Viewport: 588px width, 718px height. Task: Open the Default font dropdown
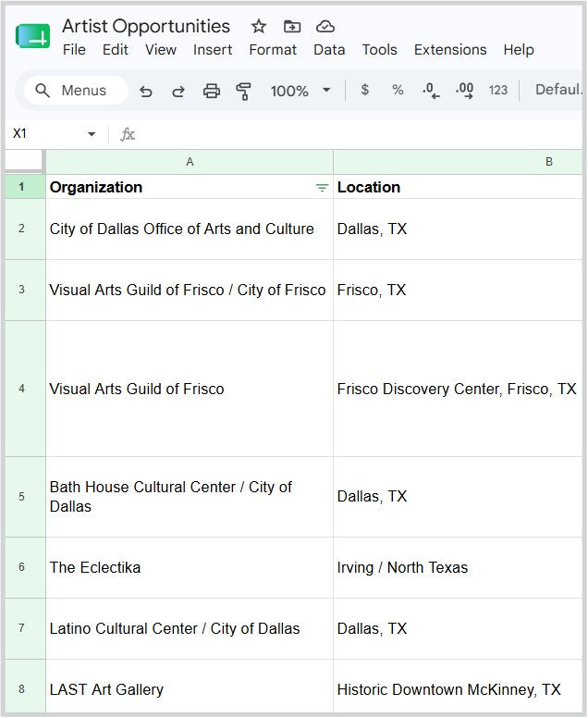(558, 90)
